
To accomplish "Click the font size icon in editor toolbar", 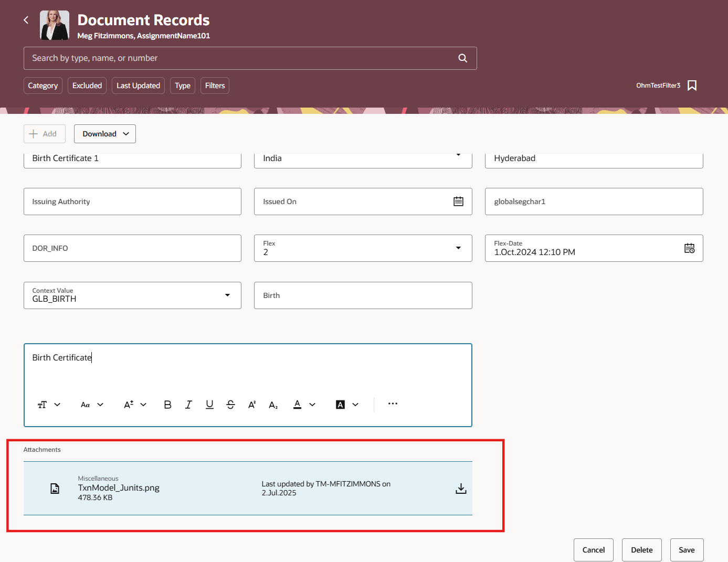I will [129, 405].
